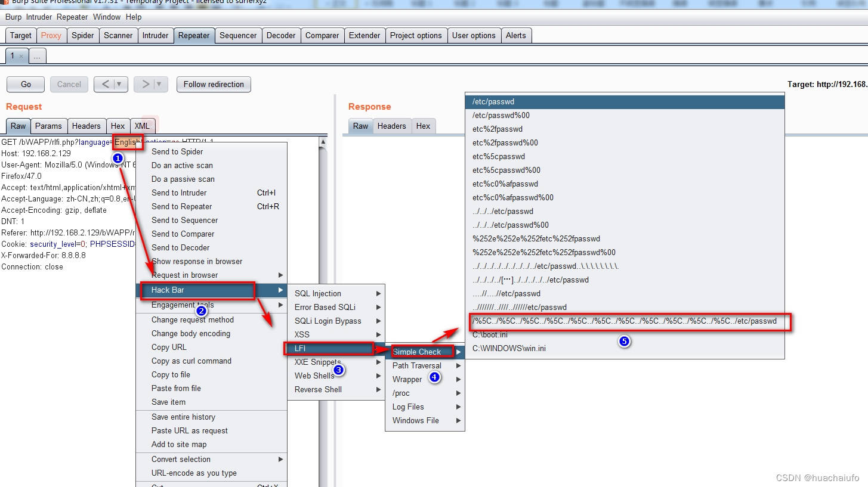868x487 pixels.
Task: Click the Go button
Action: [x=26, y=84]
